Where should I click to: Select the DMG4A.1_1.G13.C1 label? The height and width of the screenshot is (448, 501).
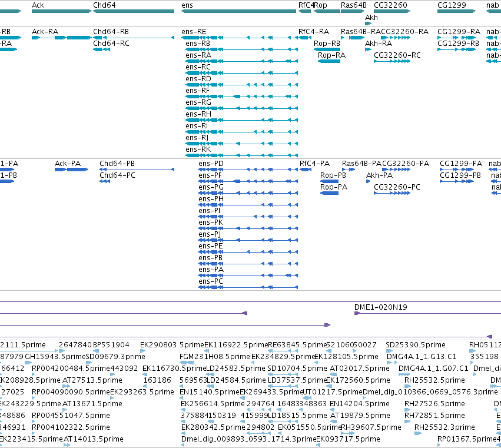pos(422,357)
